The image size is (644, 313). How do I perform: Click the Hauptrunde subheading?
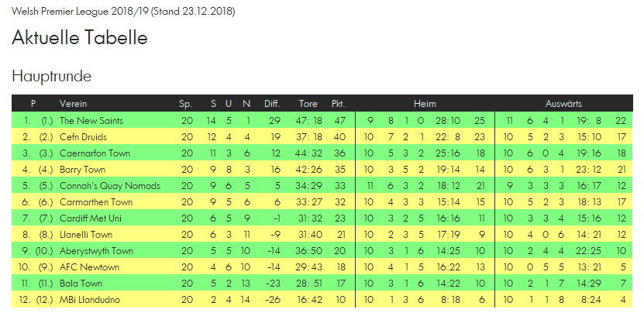(52, 77)
